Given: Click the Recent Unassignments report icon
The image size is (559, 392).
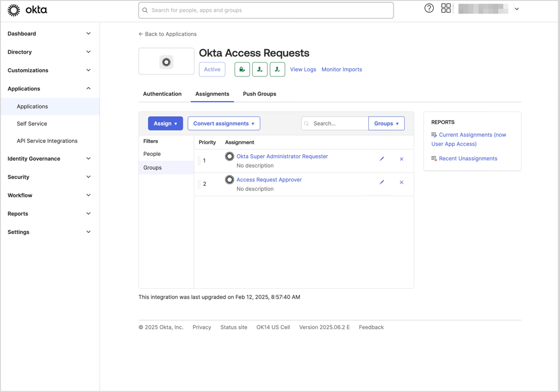Looking at the screenshot, I should coord(434,159).
